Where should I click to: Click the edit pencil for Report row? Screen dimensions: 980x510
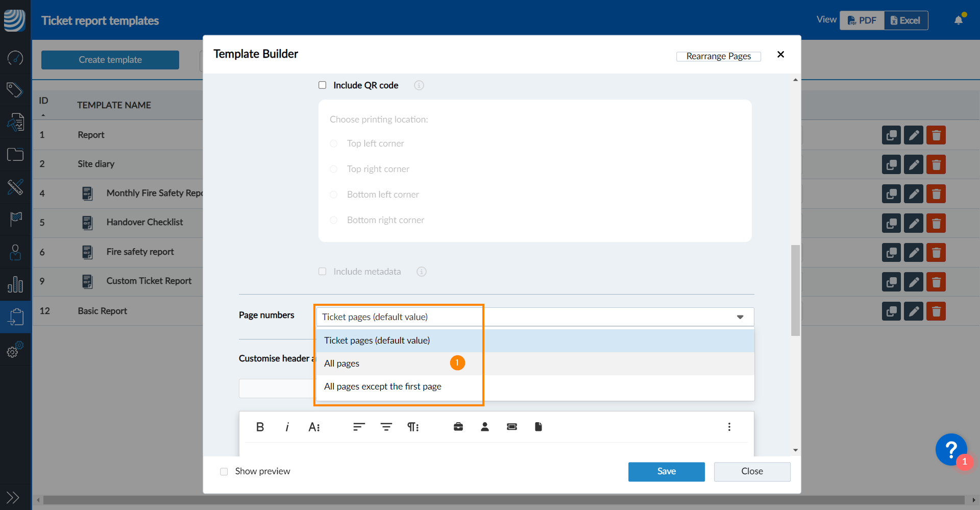tap(914, 135)
